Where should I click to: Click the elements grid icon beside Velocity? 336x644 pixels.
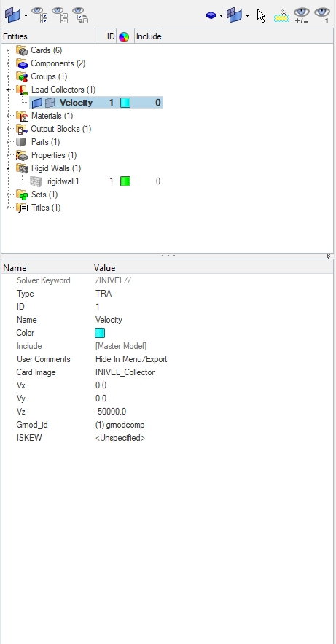click(50, 103)
